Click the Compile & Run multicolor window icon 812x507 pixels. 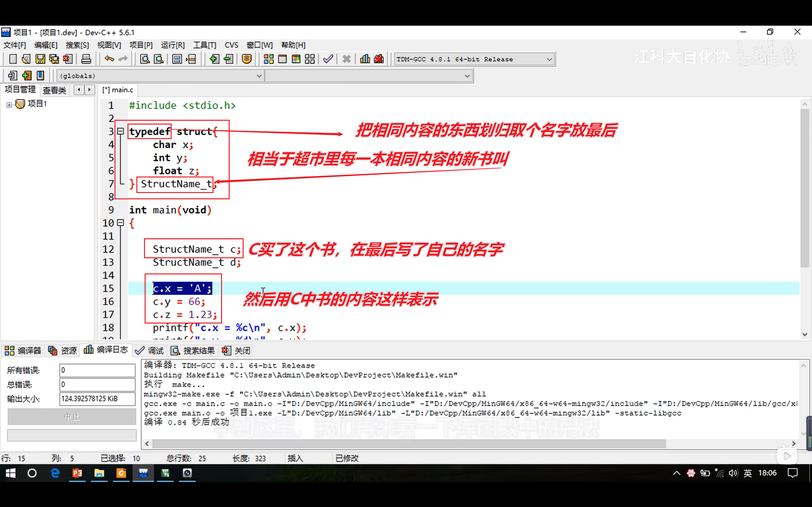[296, 59]
